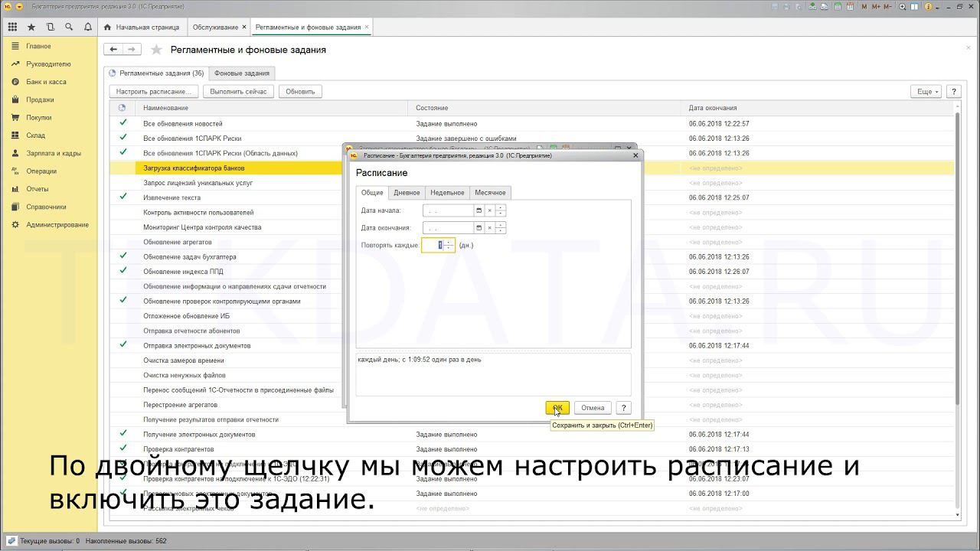
Task: Open the calculator icon in title bar
Action: point(838,6)
